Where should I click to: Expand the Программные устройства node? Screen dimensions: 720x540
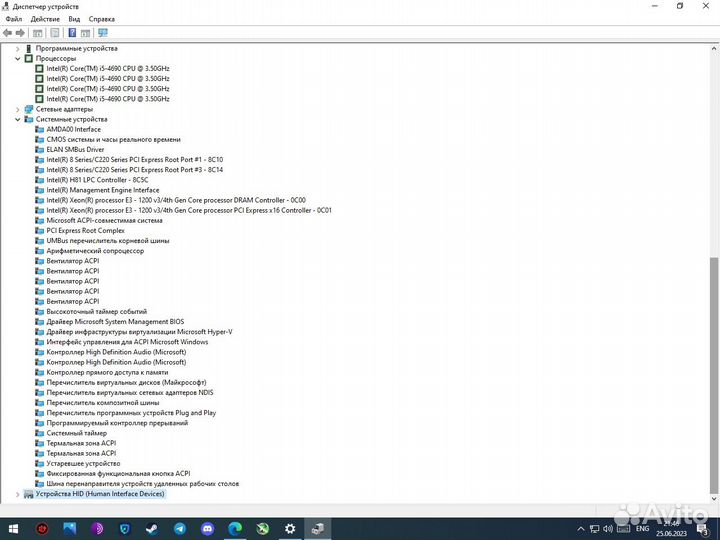click(18, 48)
